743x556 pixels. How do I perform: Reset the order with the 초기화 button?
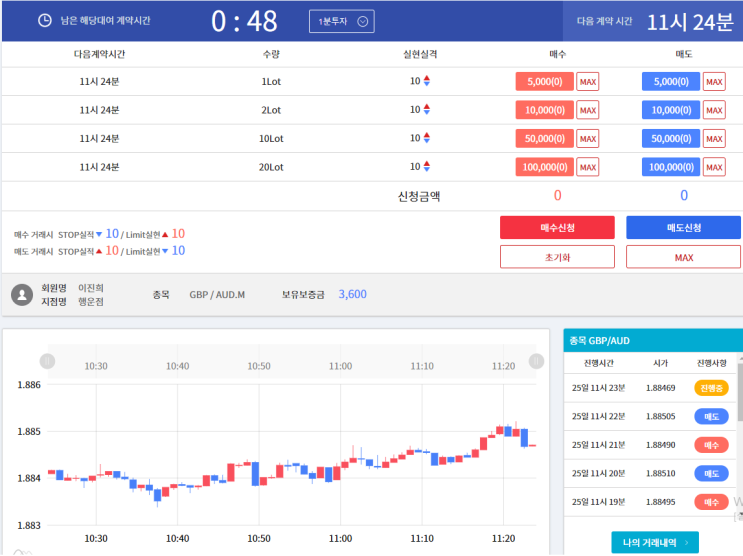coord(557,257)
